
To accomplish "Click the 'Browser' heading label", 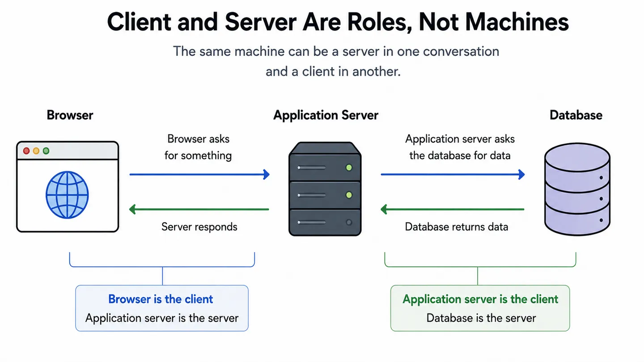I will pos(70,115).
